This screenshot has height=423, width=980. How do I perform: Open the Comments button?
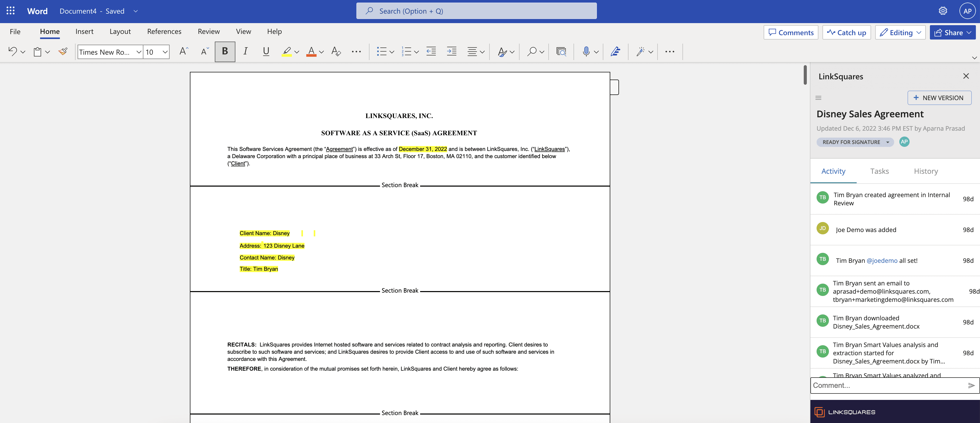791,33
